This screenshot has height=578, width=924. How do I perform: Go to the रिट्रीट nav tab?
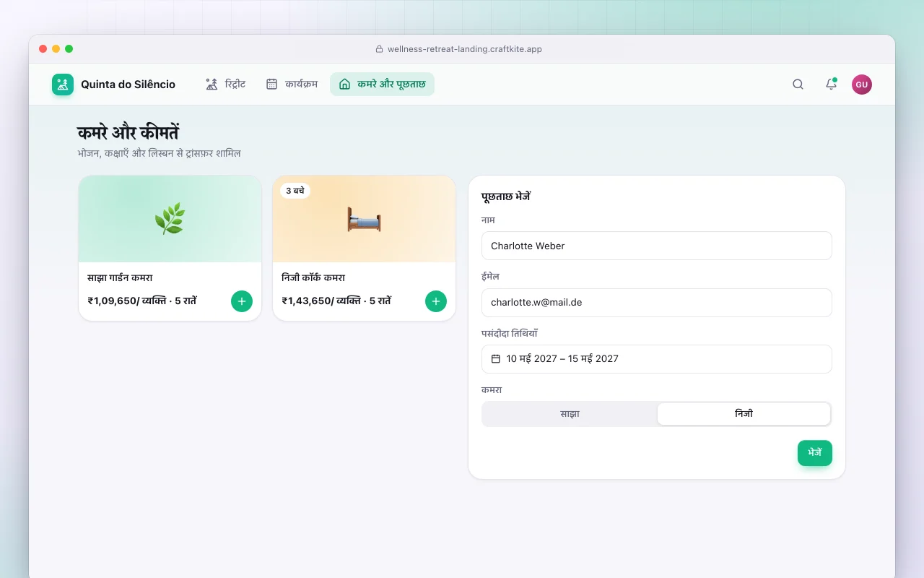coord(225,85)
